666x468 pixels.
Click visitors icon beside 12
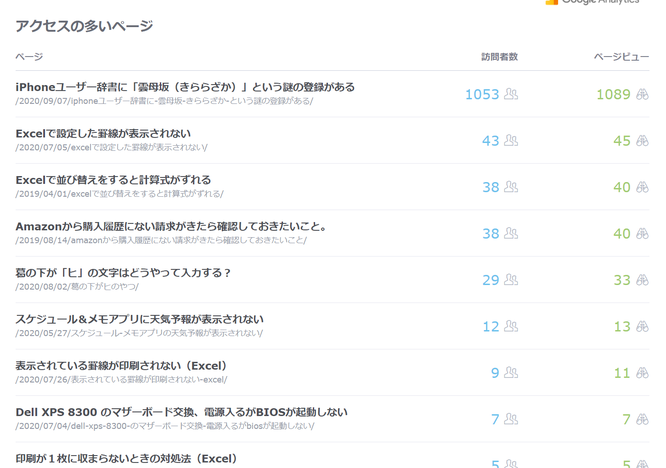point(511,326)
